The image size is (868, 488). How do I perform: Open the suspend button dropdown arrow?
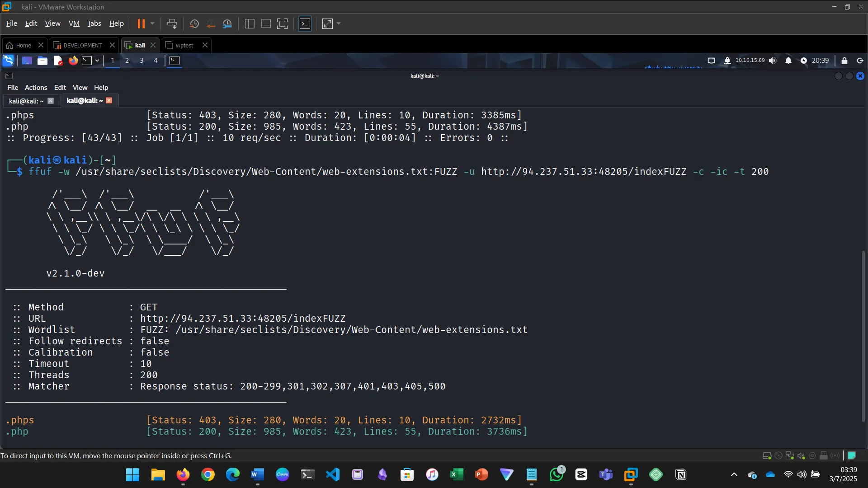pyautogui.click(x=153, y=23)
